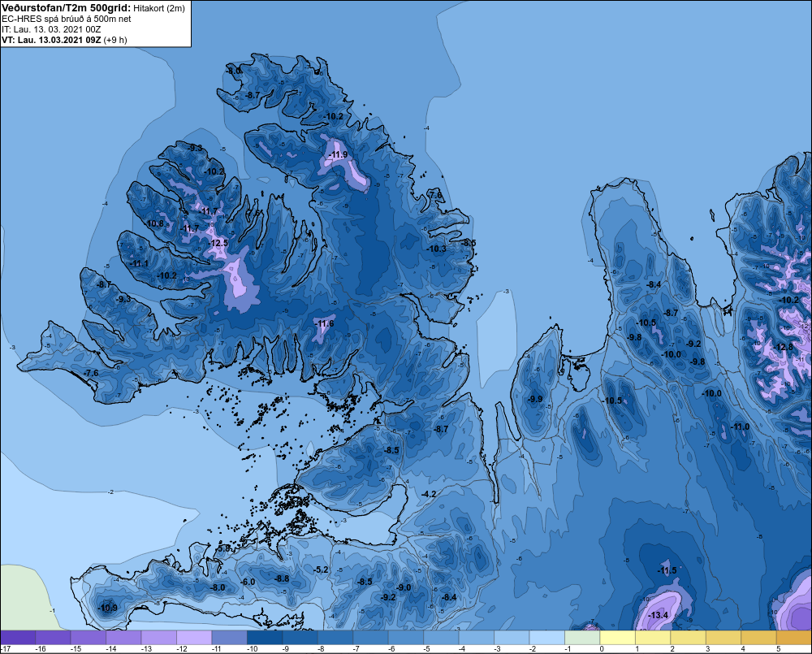Click the -5.2 temperature label
The height and width of the screenshot is (654, 812).
(x=321, y=570)
